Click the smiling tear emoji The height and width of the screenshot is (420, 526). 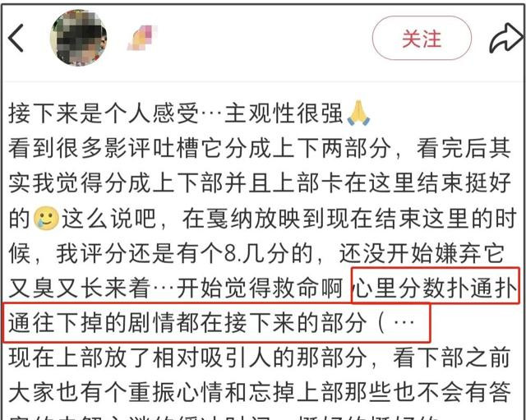(46, 218)
